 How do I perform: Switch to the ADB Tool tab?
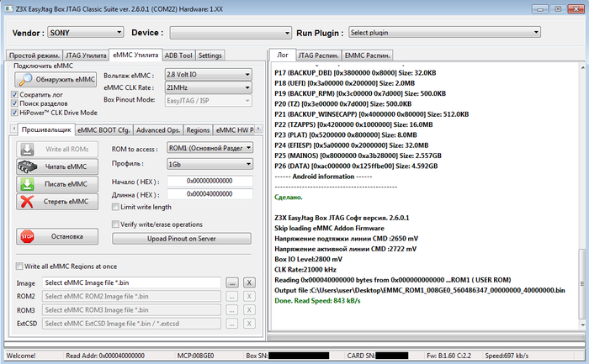(178, 55)
